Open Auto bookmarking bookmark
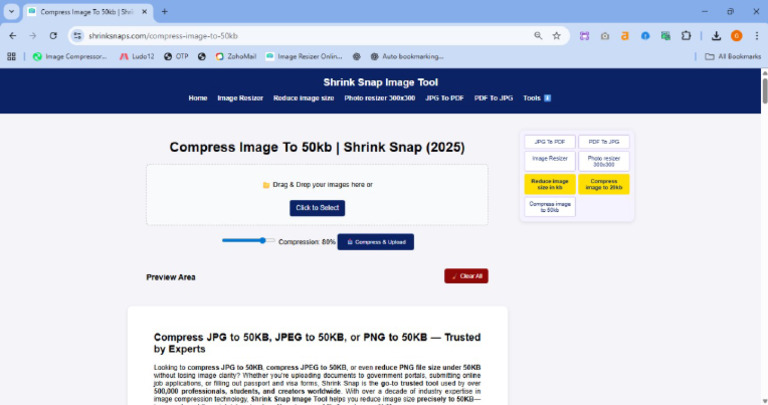Image resolution: width=768 pixels, height=405 pixels. pos(407,57)
